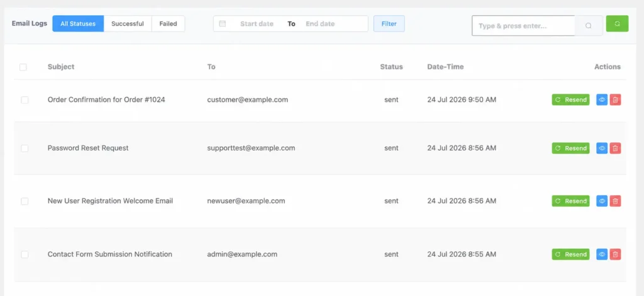Click timestamp 24 Jul 2026 8:55 AM
Viewport: 644px width, 296px height.
462,254
